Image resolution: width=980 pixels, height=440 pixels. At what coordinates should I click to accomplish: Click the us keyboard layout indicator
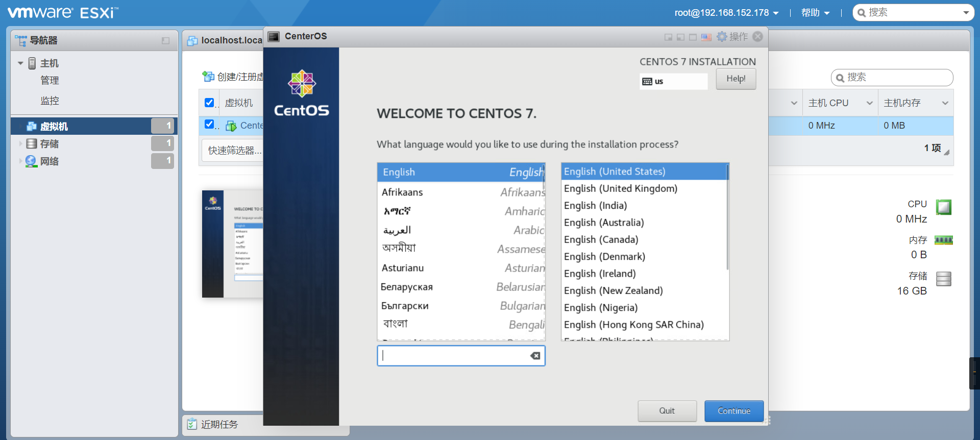tap(674, 82)
